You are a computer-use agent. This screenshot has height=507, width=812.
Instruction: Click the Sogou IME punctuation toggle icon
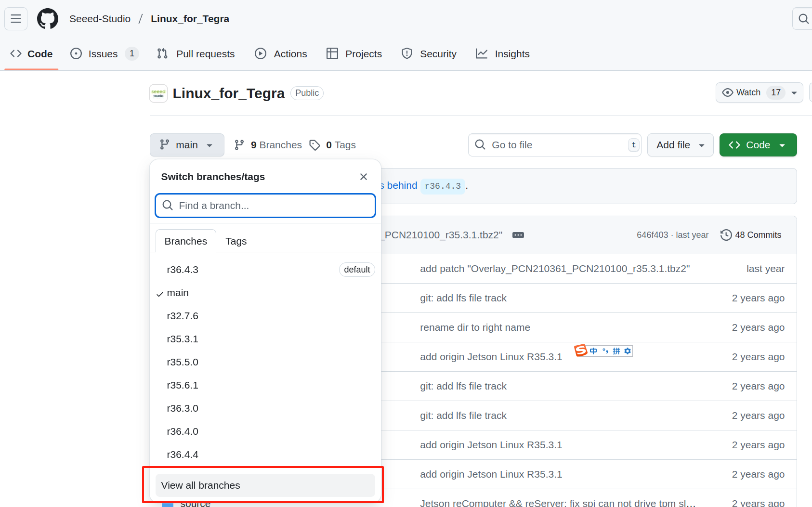(x=605, y=351)
